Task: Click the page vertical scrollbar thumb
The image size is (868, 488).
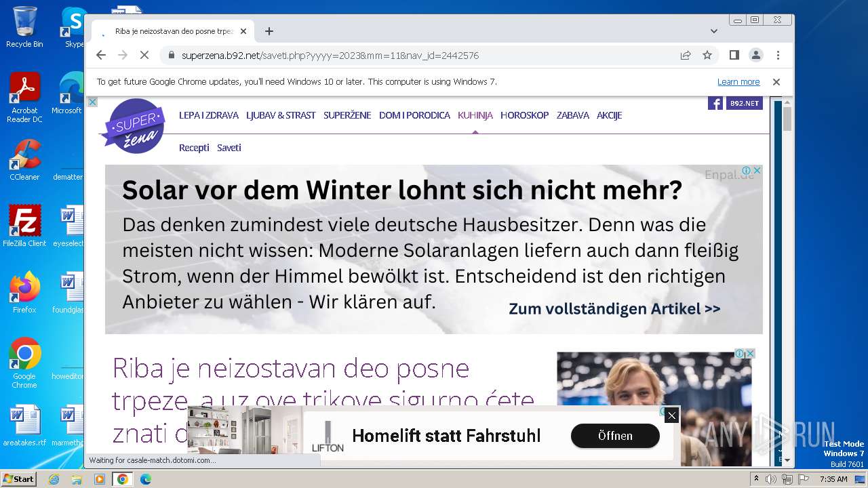Action: [x=787, y=119]
